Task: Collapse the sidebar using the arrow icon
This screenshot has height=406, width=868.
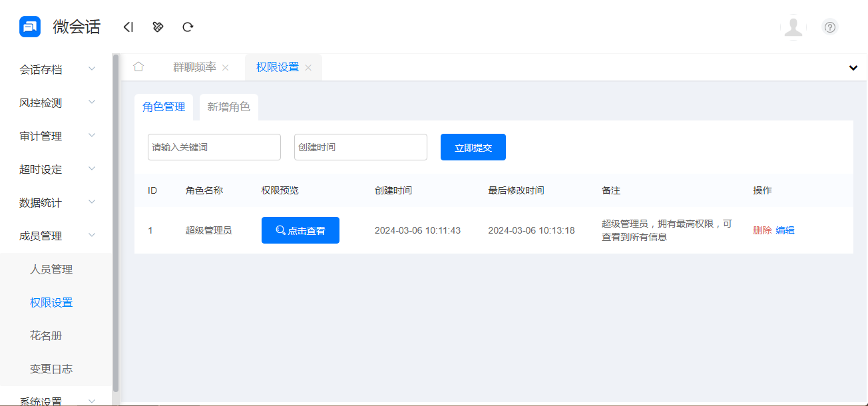Action: tap(128, 27)
